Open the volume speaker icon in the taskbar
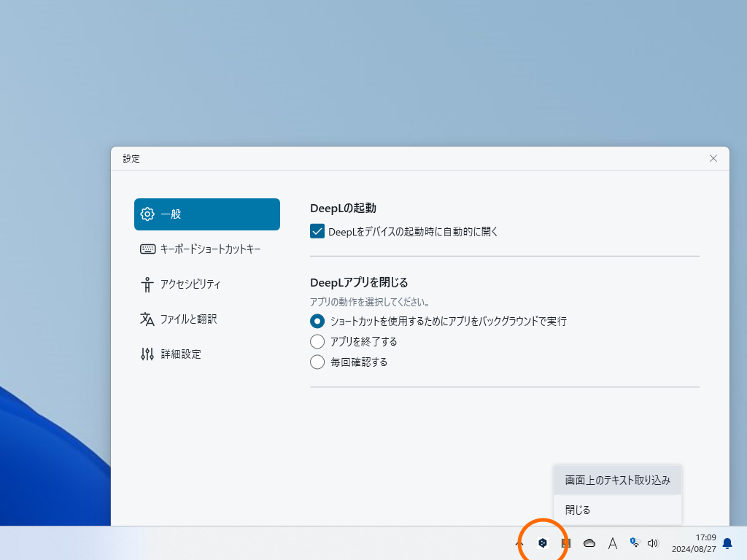 click(653, 543)
